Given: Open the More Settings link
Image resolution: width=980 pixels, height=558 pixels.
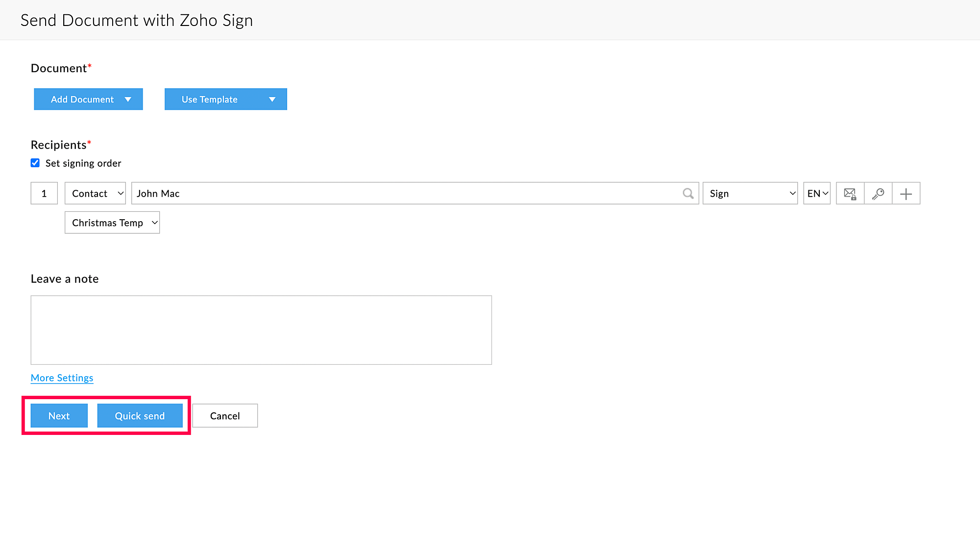Looking at the screenshot, I should click(62, 378).
